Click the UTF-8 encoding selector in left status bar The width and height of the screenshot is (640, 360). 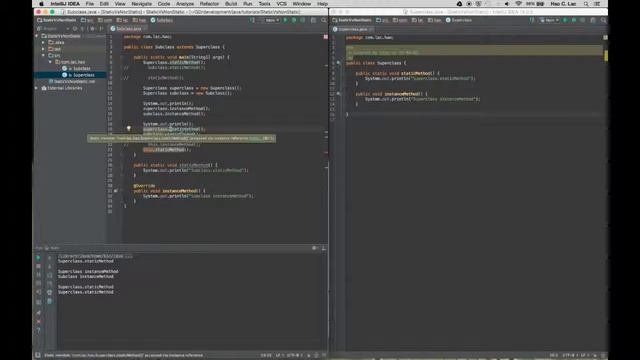coord(295,355)
